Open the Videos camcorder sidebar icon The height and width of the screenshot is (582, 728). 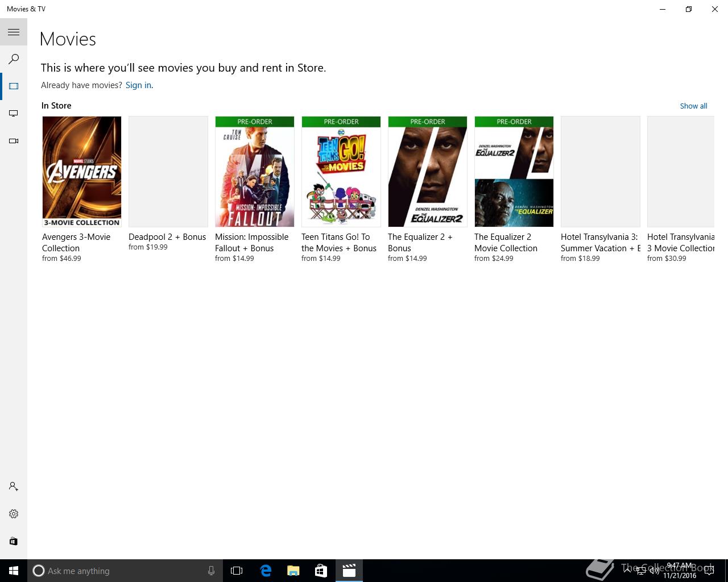click(x=14, y=141)
